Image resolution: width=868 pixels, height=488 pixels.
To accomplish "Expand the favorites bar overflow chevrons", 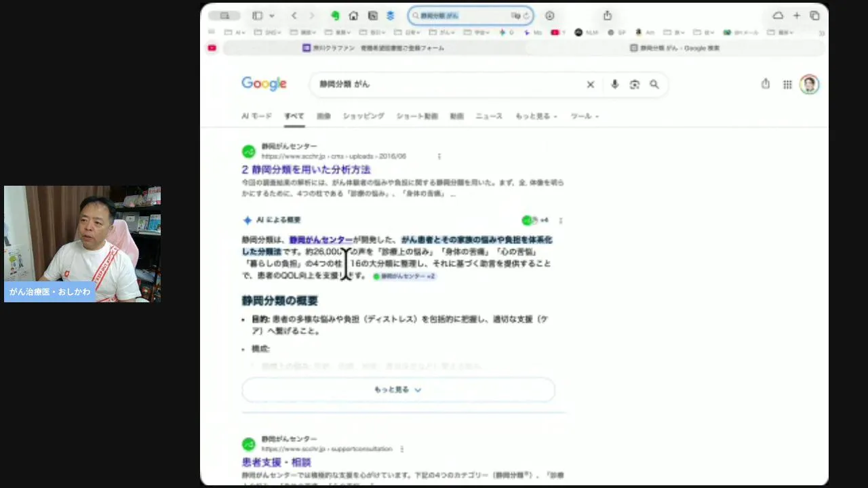I will point(821,33).
